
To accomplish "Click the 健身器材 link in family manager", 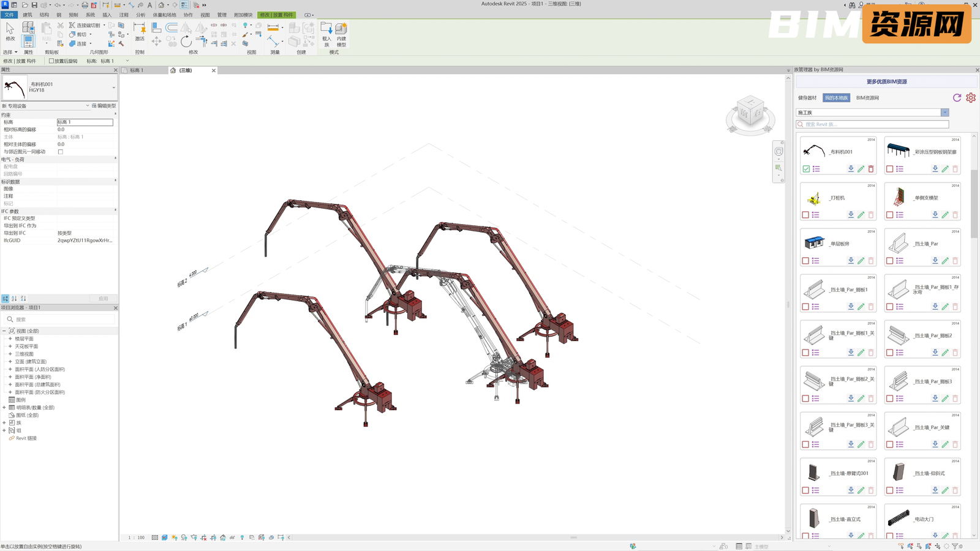I will (x=807, y=98).
